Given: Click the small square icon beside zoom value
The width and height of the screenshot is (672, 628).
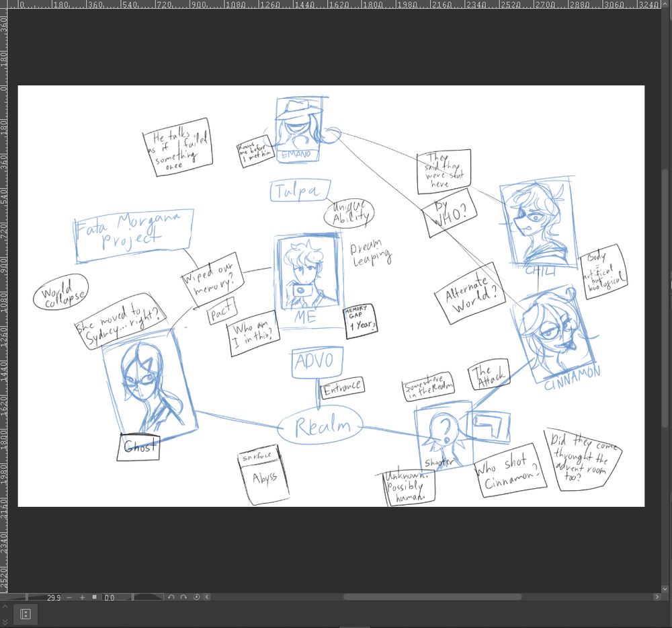Looking at the screenshot, I should (94, 597).
